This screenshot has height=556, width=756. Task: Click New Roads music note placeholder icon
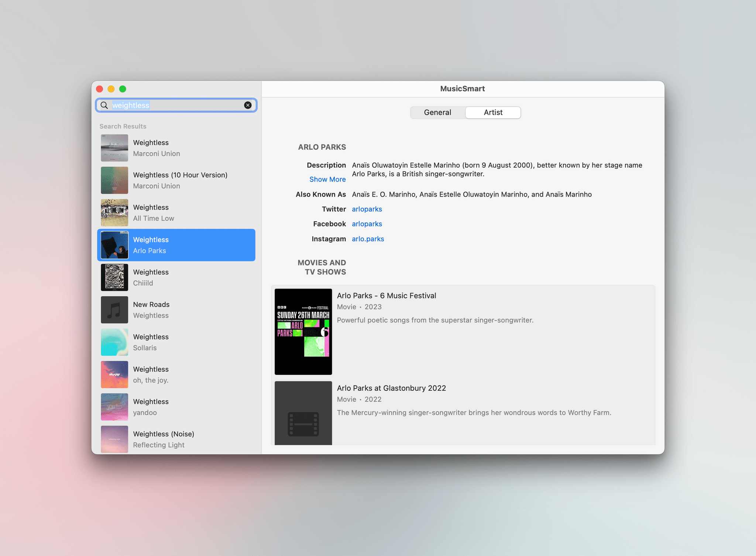pos(114,310)
